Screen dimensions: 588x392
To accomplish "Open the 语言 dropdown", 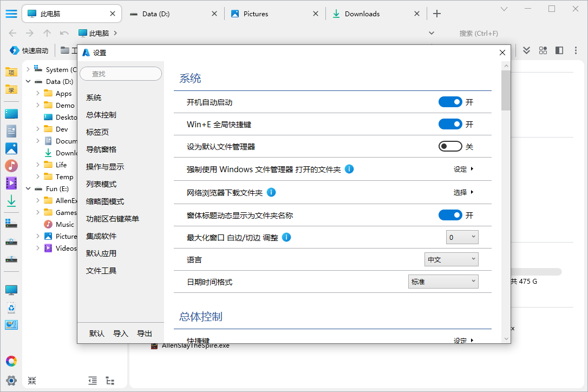I will click(x=451, y=259).
